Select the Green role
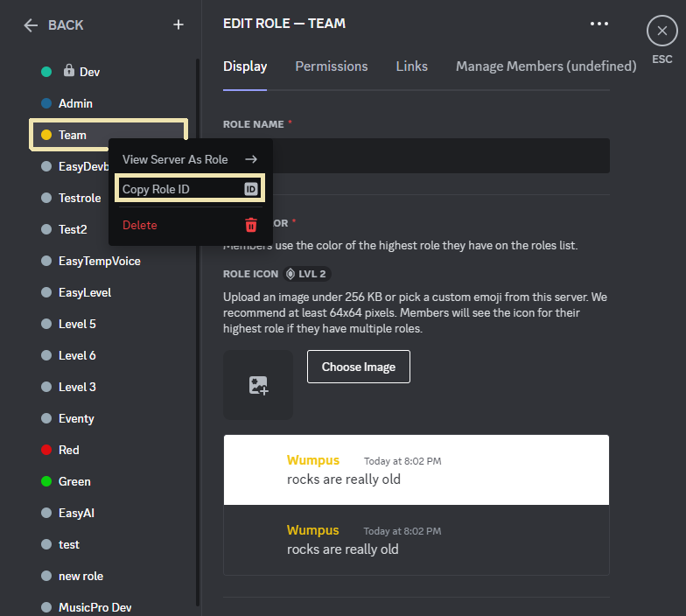The height and width of the screenshot is (616, 686). click(x=108, y=481)
